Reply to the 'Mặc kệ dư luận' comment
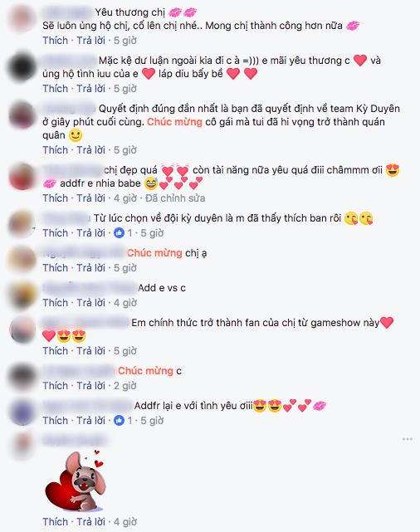The width and height of the screenshot is (420, 532). click(x=91, y=89)
